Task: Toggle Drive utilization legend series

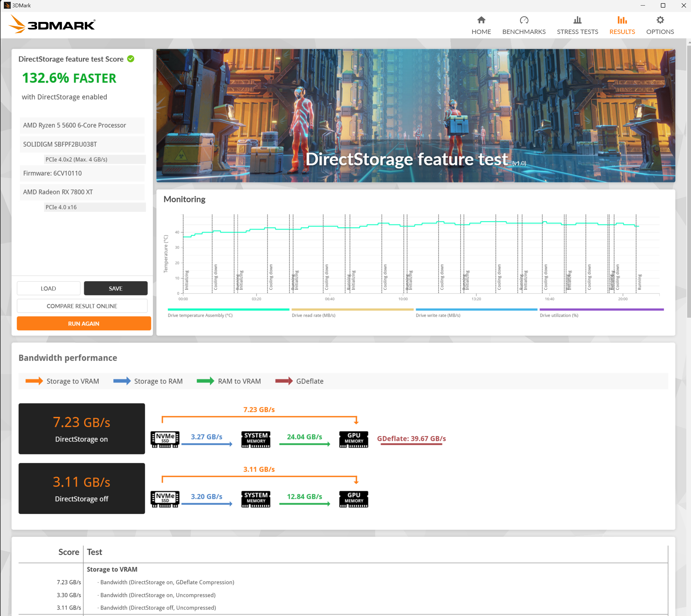Action: coord(559,315)
